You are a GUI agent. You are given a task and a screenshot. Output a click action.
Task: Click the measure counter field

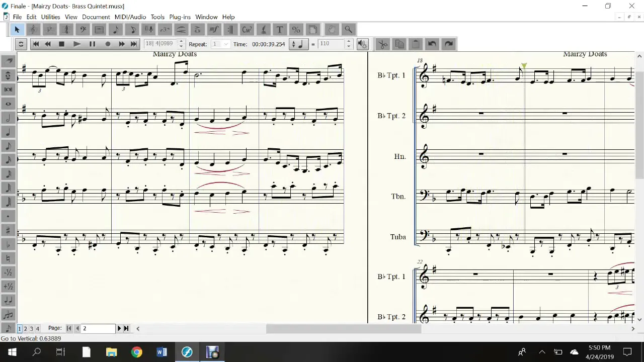(x=160, y=44)
